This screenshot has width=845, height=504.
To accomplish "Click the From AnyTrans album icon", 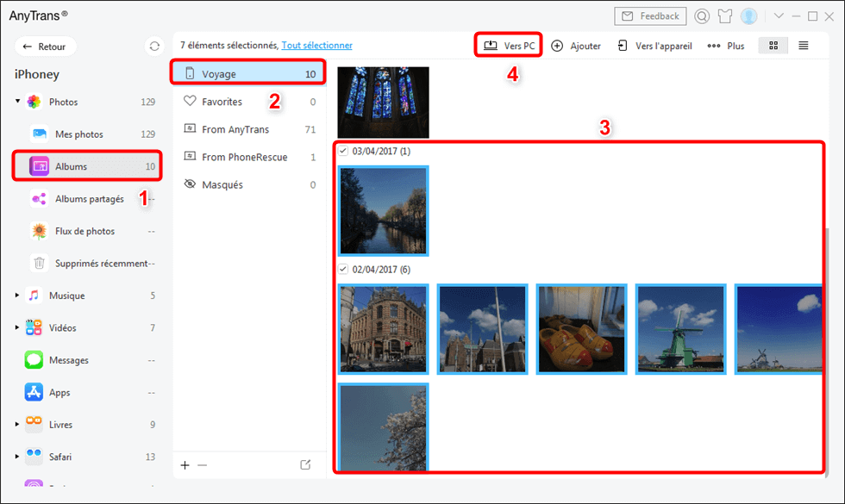I will [x=190, y=128].
